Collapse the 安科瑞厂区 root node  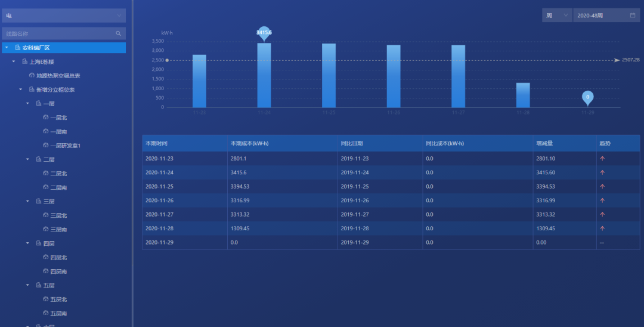pyautogui.click(x=7, y=48)
